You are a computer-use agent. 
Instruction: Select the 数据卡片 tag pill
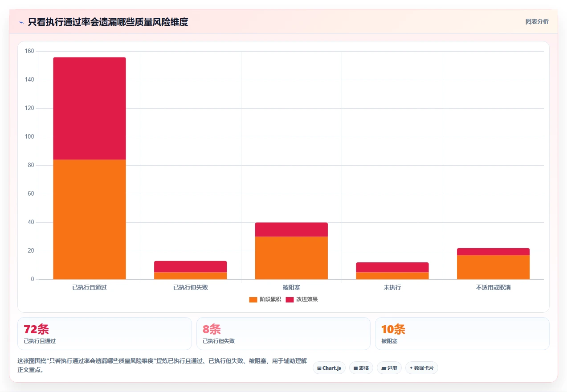421,368
